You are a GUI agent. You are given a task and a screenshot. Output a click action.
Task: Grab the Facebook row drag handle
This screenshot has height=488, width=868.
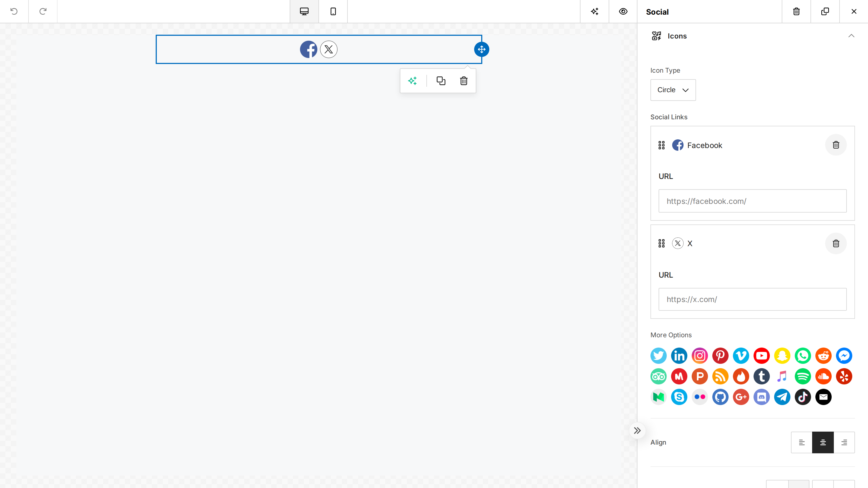[662, 145]
